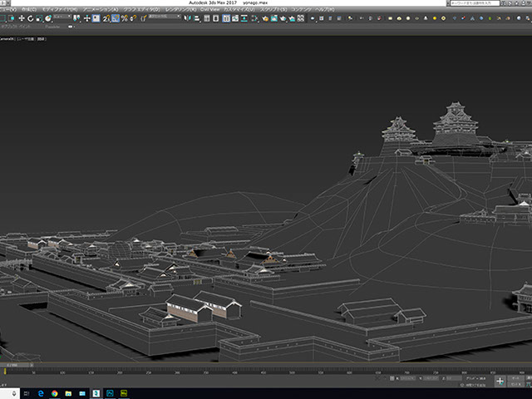Select the Move tool in main toolbar
This screenshot has width=532, height=399.
point(20,18)
